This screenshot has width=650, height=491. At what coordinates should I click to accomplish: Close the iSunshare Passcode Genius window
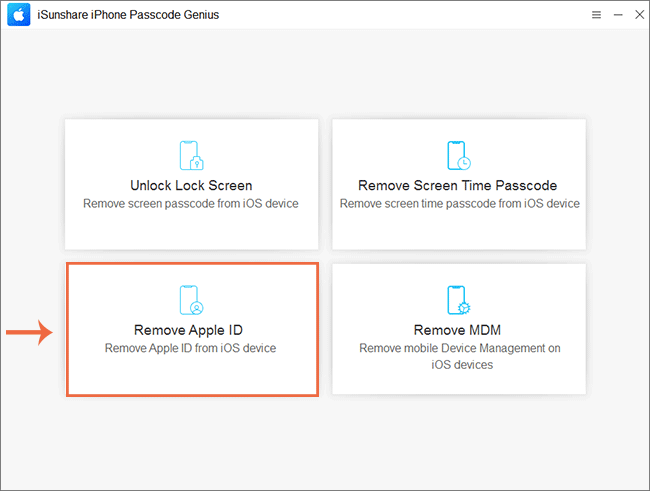(640, 15)
